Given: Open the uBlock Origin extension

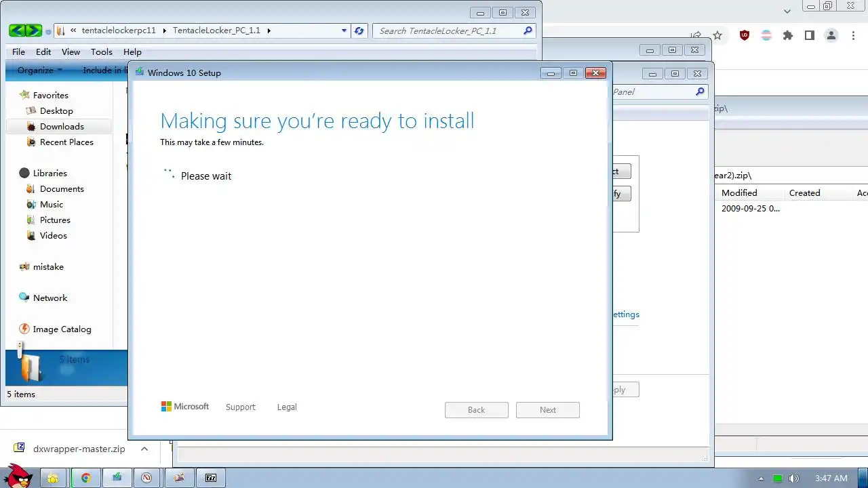Looking at the screenshot, I should coord(745,35).
